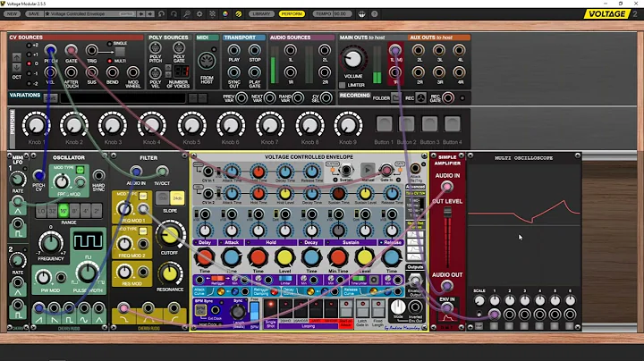This screenshot has width=644, height=361.
Task: Select the 2' oscillator range button
Action: coord(97,211)
